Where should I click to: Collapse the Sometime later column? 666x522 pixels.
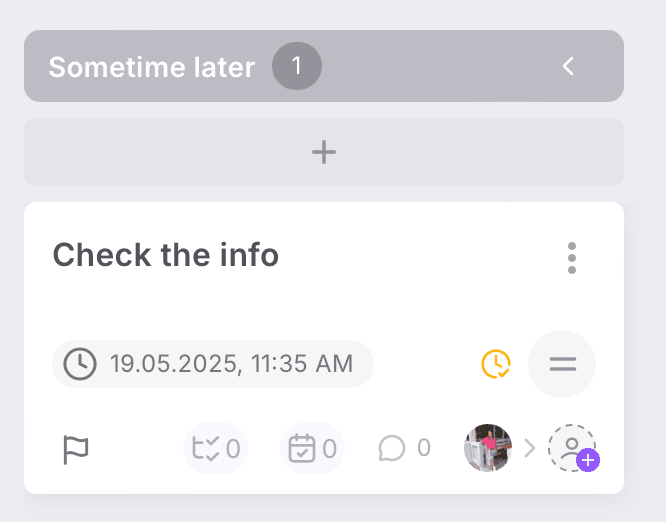(568, 67)
